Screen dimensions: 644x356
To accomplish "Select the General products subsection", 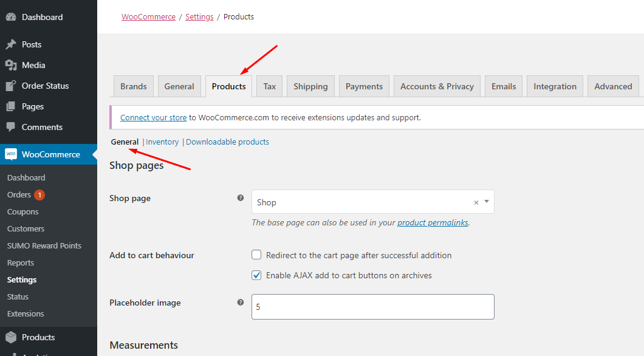I will tap(125, 142).
